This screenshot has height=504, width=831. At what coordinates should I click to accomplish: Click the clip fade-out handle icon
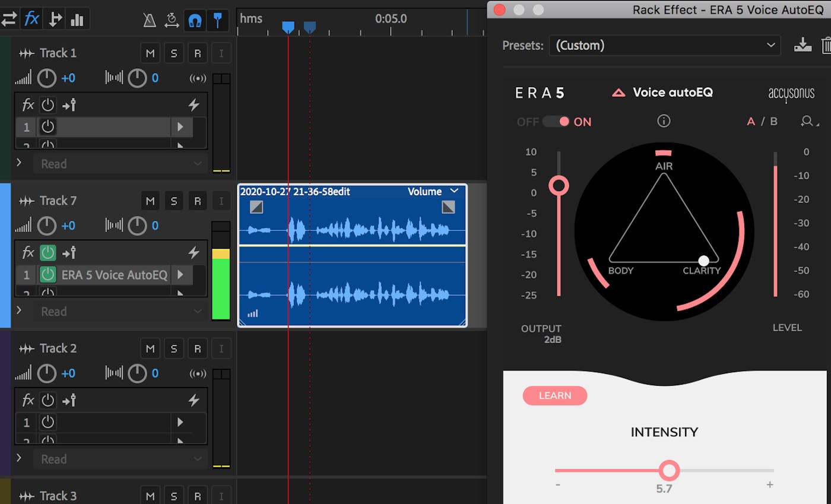click(x=449, y=207)
